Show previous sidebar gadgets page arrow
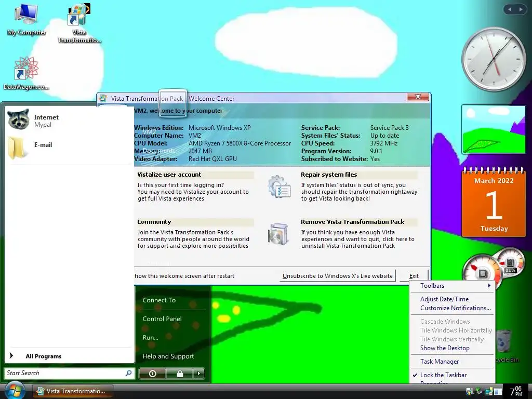 pyautogui.click(x=509, y=9)
